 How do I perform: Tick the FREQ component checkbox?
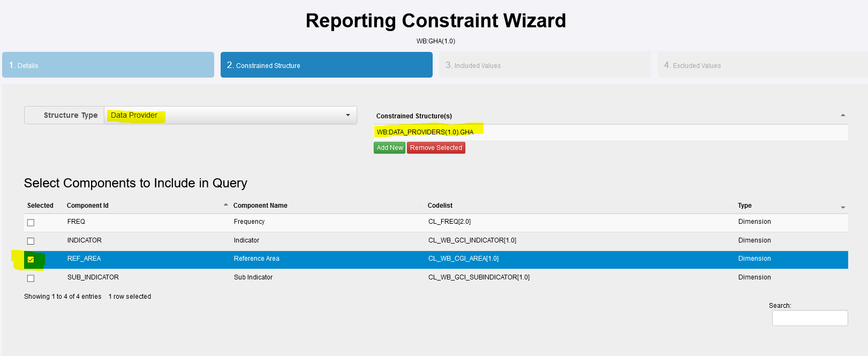coord(31,223)
